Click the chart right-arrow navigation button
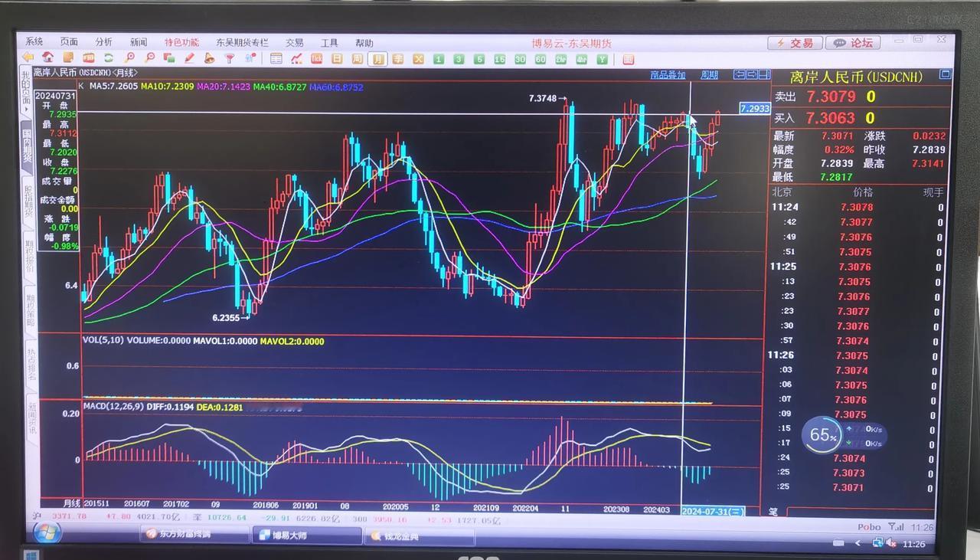The height and width of the screenshot is (560, 980). pos(751,74)
